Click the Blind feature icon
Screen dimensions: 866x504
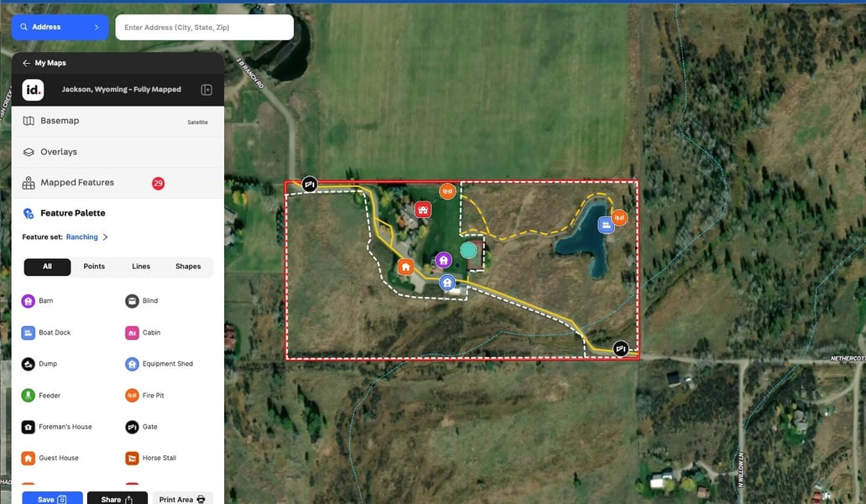point(130,300)
